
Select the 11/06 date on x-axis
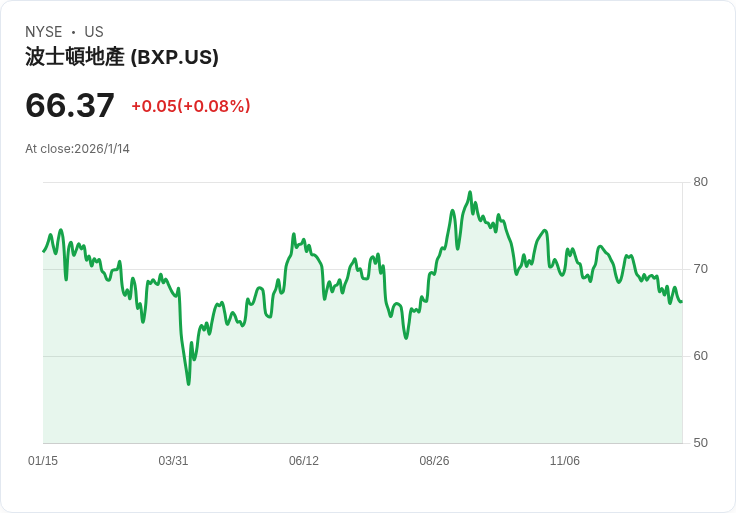point(565,461)
